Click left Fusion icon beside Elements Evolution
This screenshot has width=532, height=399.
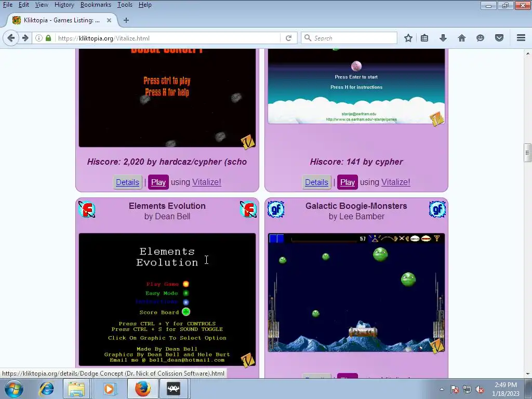point(87,209)
